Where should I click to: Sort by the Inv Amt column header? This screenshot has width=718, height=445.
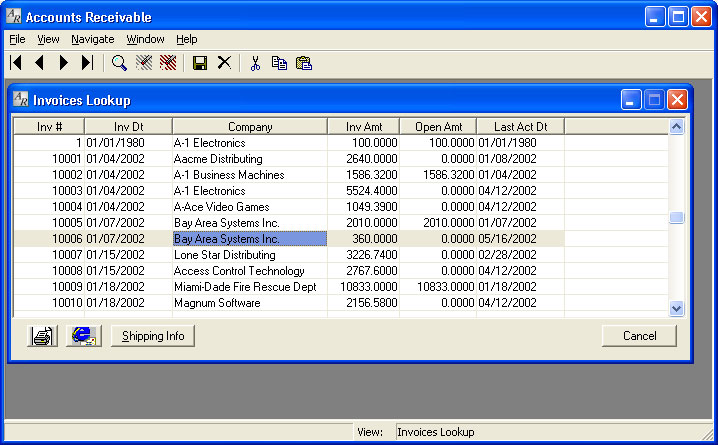click(x=364, y=126)
